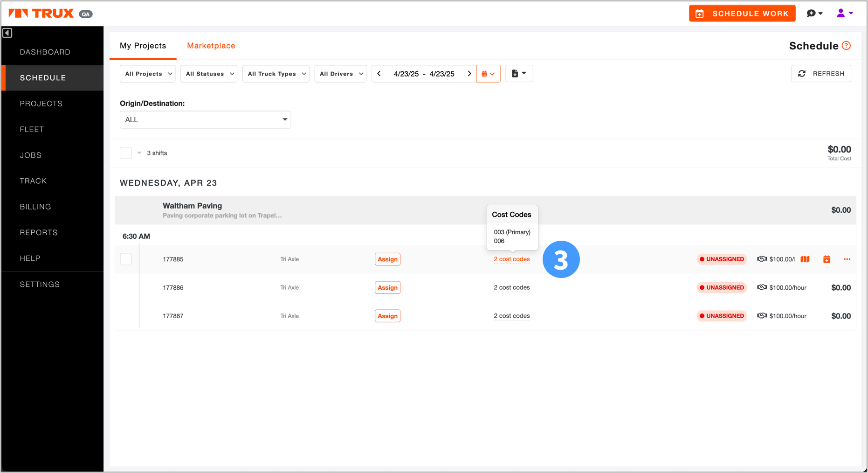Open the export document icon menu
The image size is (868, 473).
coord(518,74)
